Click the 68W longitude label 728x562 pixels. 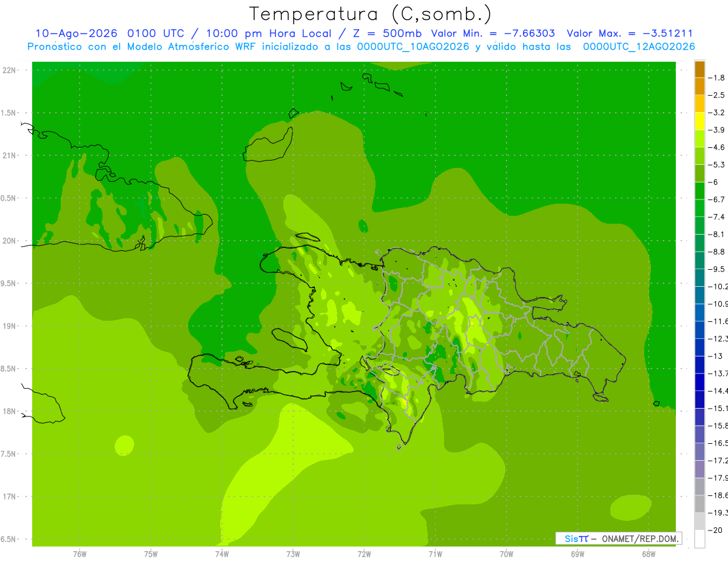tap(649, 554)
